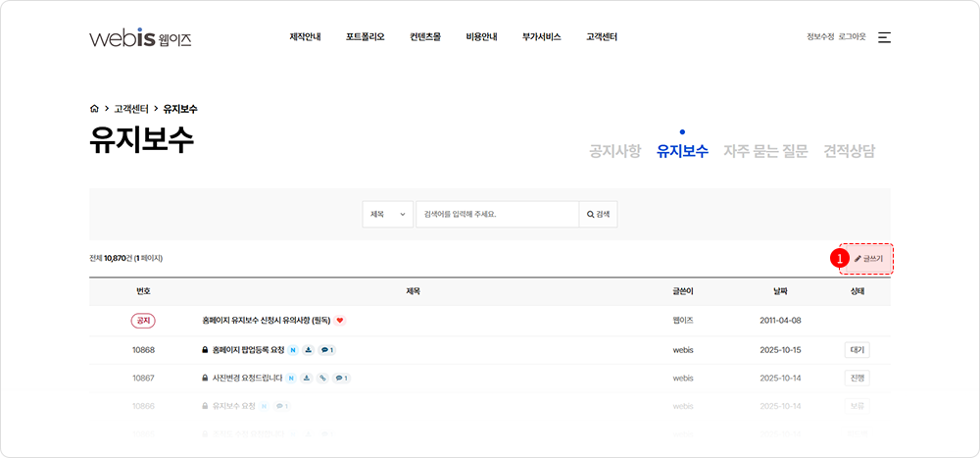Click the heart icon on notice post

(340, 321)
